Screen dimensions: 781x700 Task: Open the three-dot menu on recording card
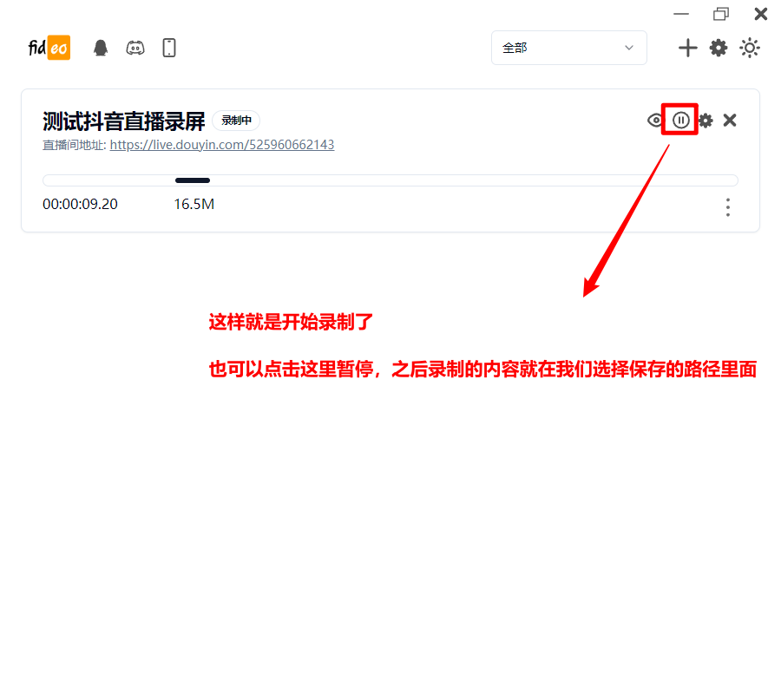point(727,207)
